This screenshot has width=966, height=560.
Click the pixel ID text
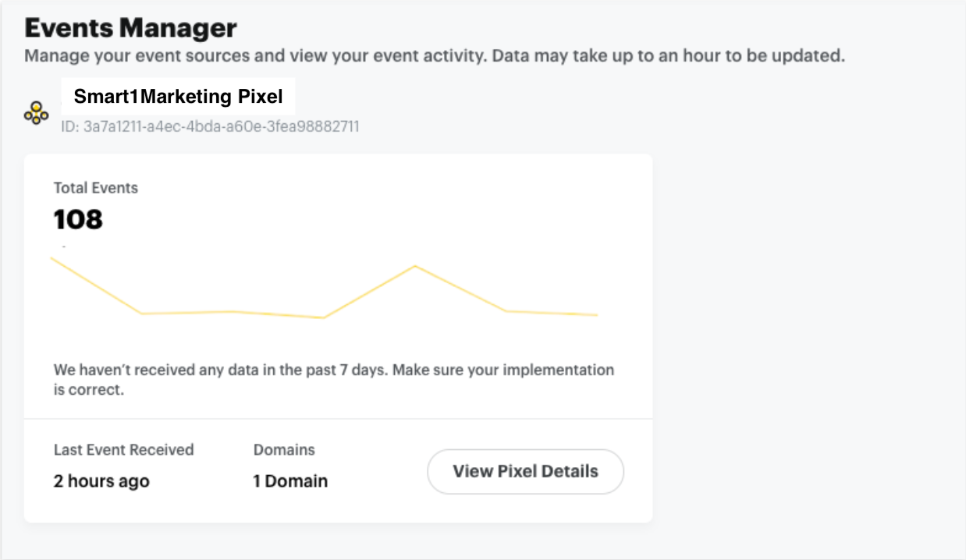pos(210,126)
